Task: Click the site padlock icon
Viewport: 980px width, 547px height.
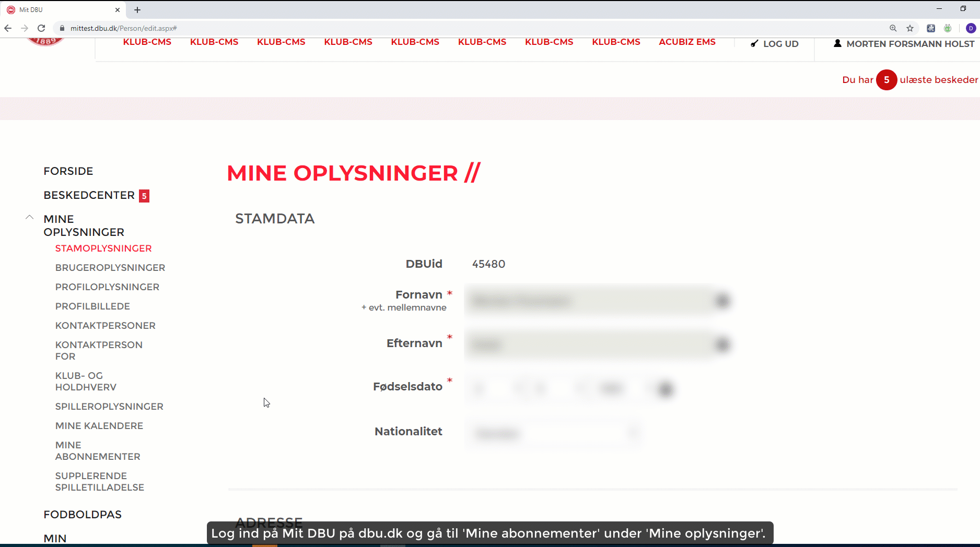Action: (x=62, y=28)
